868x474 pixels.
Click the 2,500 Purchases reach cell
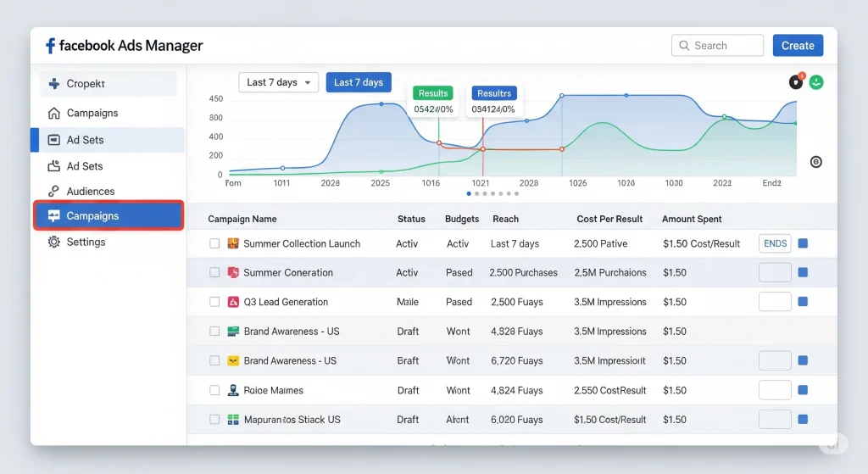click(x=523, y=272)
